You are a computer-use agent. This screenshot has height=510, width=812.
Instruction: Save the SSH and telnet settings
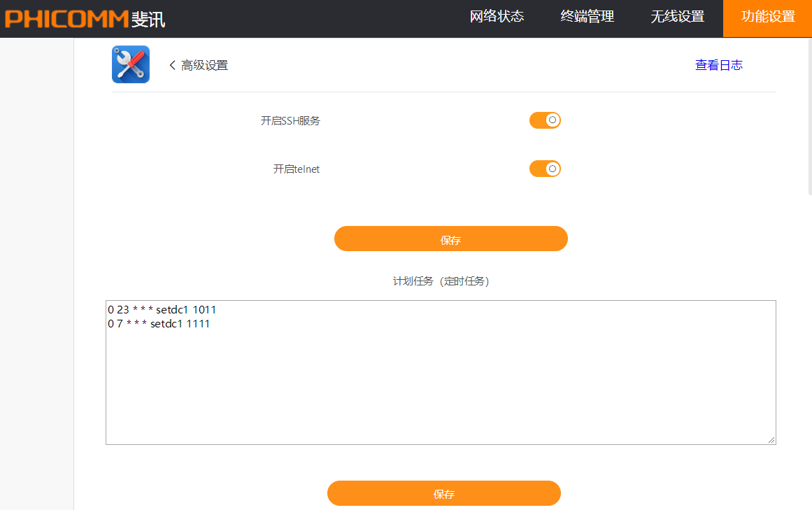pyautogui.click(x=450, y=239)
